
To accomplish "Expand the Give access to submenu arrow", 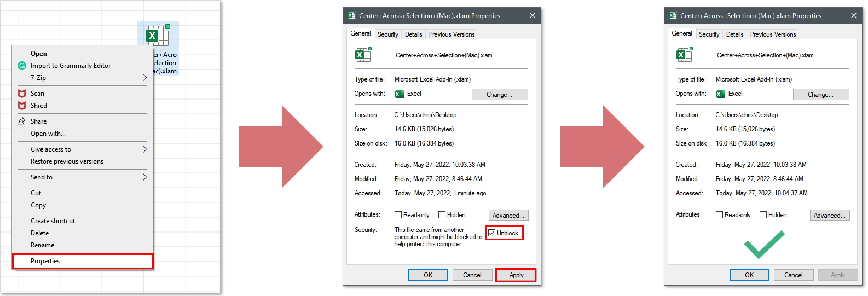I will click(144, 149).
